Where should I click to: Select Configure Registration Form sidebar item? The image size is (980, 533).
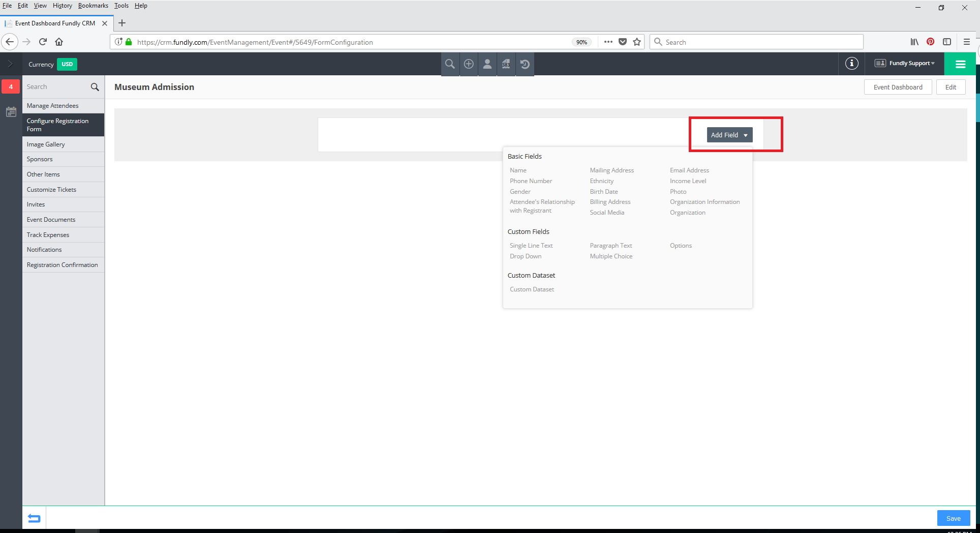(x=63, y=125)
